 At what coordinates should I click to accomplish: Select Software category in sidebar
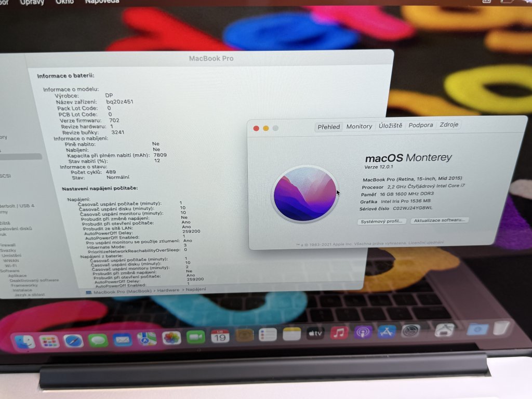(x=9, y=271)
